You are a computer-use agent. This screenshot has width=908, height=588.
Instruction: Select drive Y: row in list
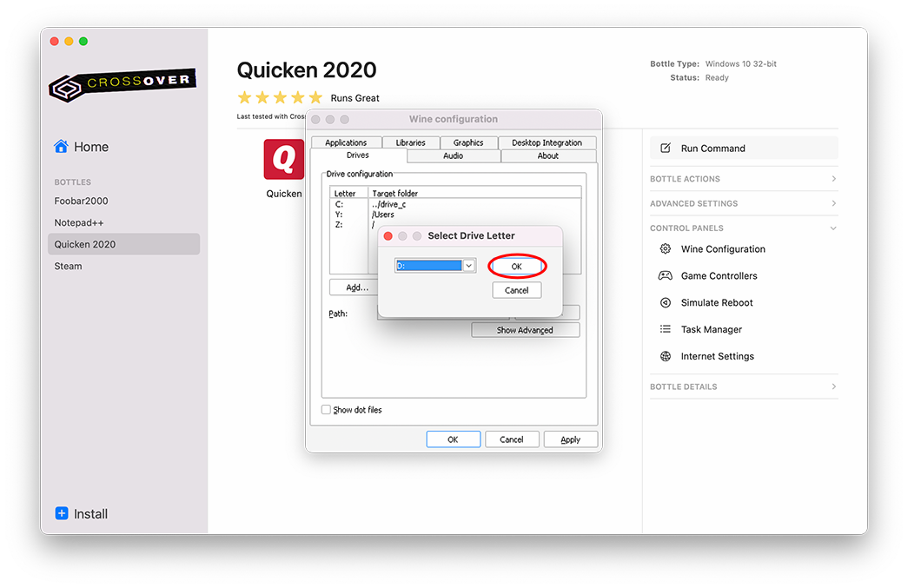tap(454, 215)
